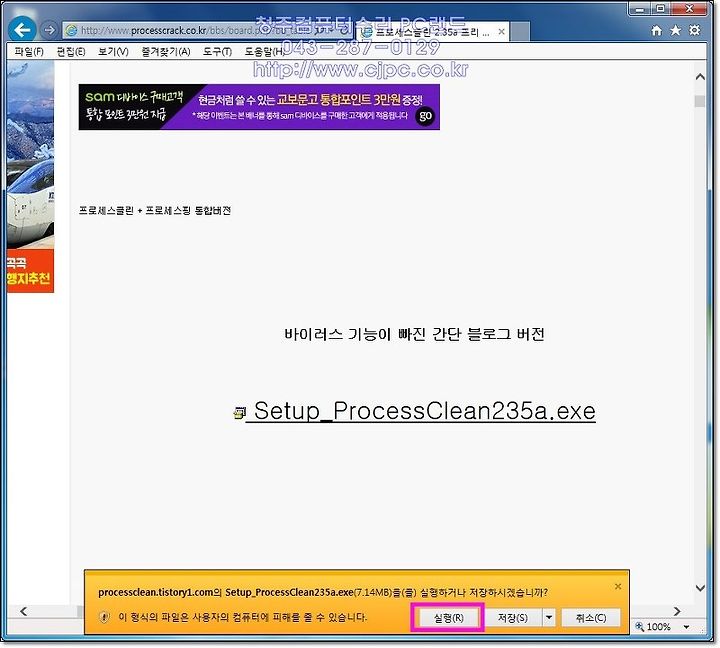Click the installer icon beside Setup_ProcessClean235a.exe

point(239,413)
